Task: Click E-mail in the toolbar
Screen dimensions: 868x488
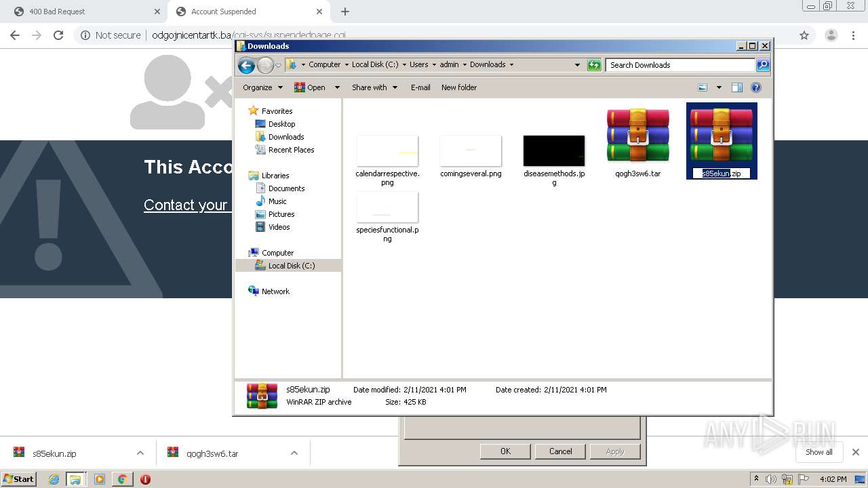Action: coord(420,87)
